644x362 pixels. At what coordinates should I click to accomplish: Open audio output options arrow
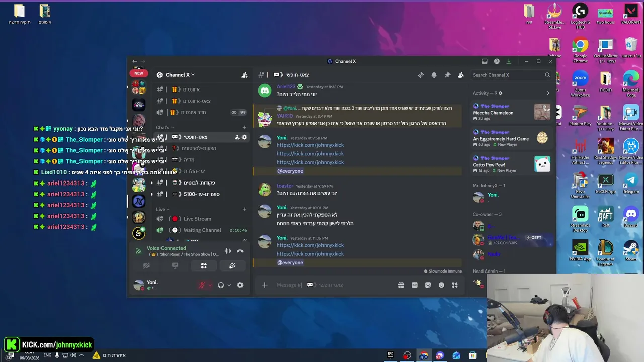(229, 285)
